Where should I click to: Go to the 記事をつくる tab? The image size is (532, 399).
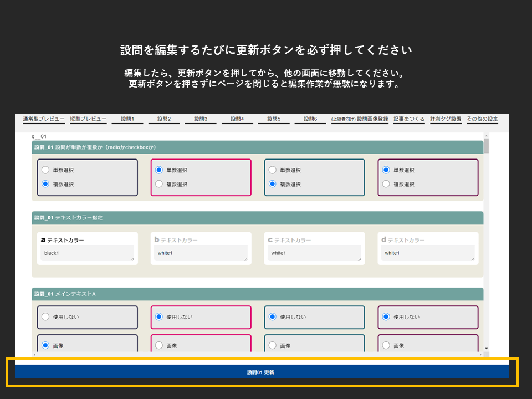click(409, 119)
